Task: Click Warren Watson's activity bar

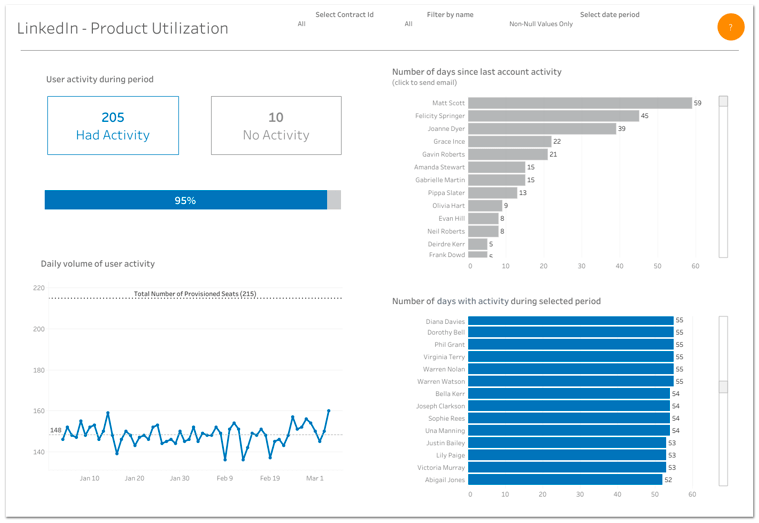Action: 571,381
